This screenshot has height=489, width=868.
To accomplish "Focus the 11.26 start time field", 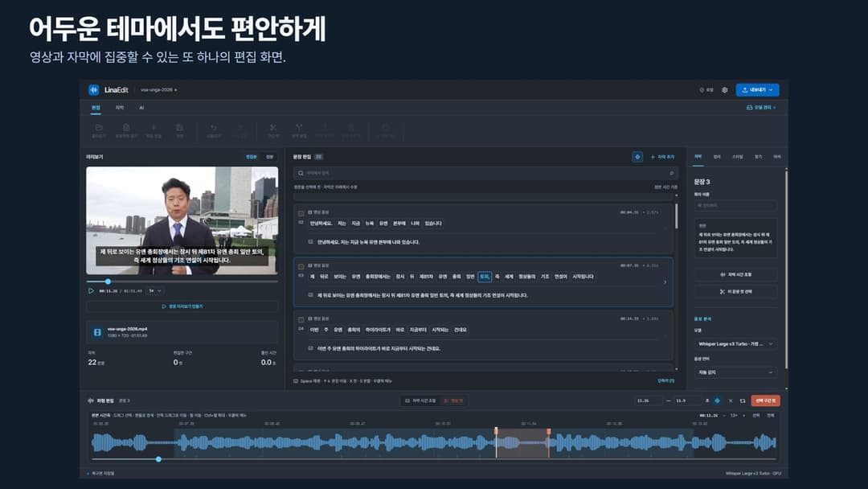I will pos(648,401).
